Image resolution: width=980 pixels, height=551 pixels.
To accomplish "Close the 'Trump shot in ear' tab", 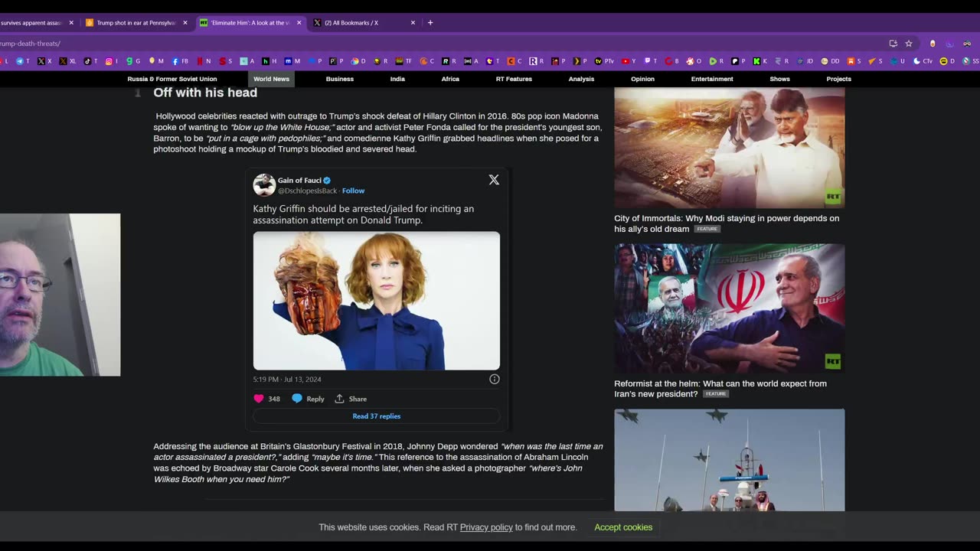I will (x=185, y=23).
